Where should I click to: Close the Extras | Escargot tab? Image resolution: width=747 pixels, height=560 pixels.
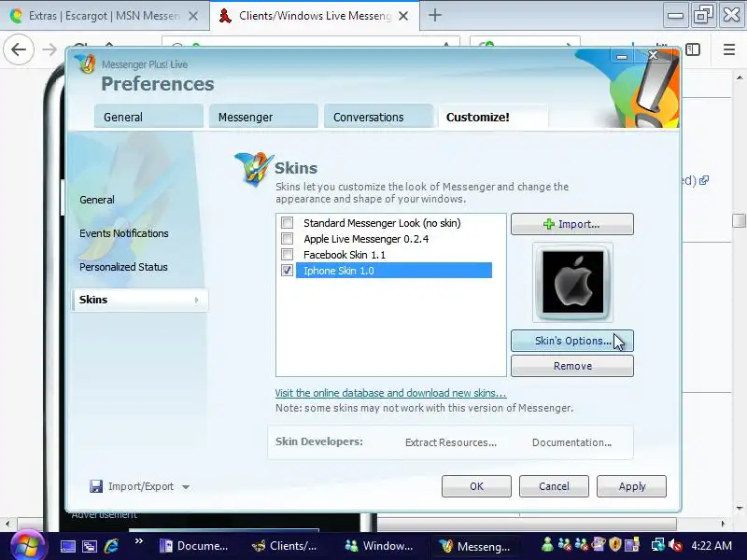(193, 16)
